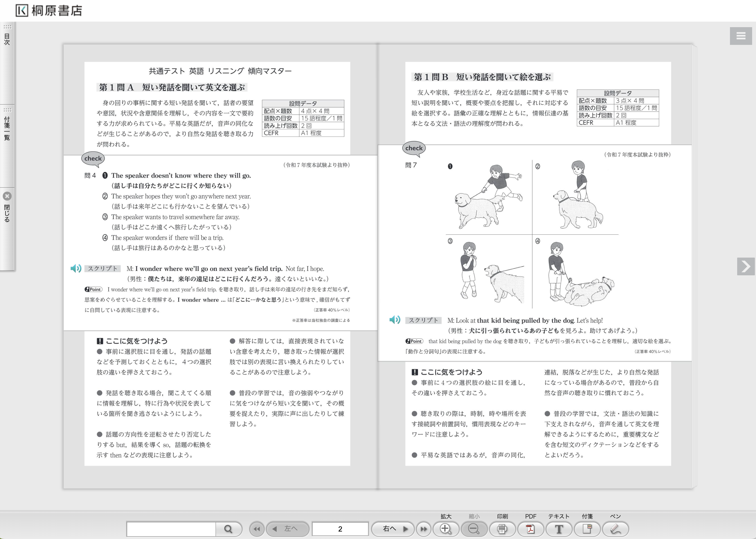Viewport: 756px width, 539px height.
Task: Click ここに気をつけよう heading on right page
Action: (447, 372)
